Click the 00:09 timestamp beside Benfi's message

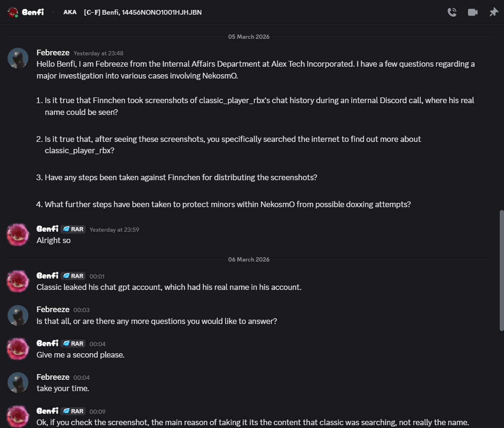(97, 412)
